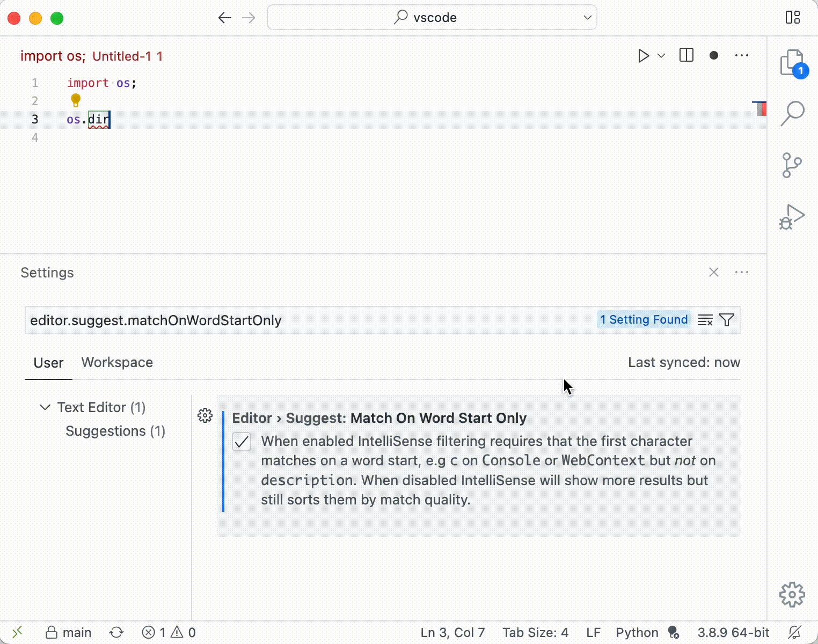Click the unsaved changes dot indicator
Viewport: 818px width, 644px height.
pos(714,55)
